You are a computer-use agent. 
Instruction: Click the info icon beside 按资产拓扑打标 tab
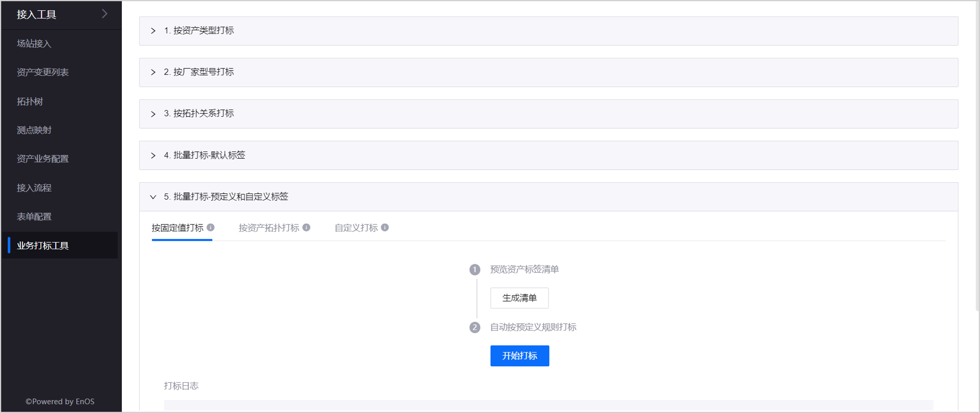(x=306, y=227)
